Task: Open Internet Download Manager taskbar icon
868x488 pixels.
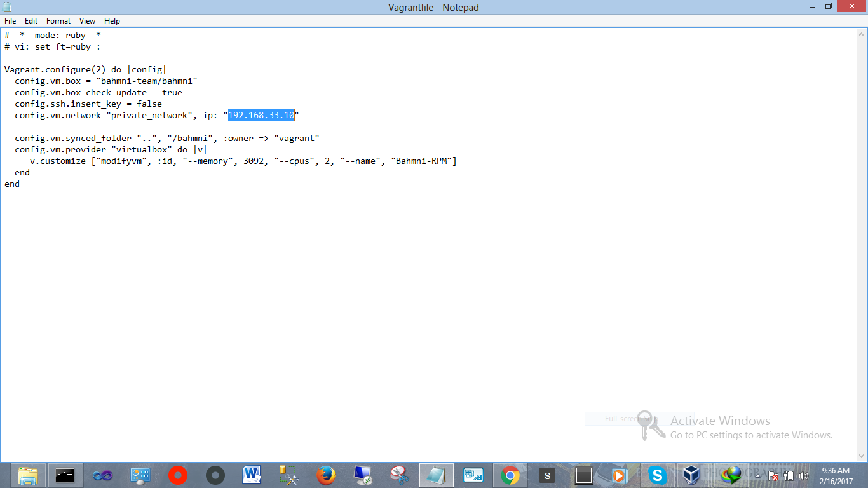Action: pyautogui.click(x=731, y=475)
